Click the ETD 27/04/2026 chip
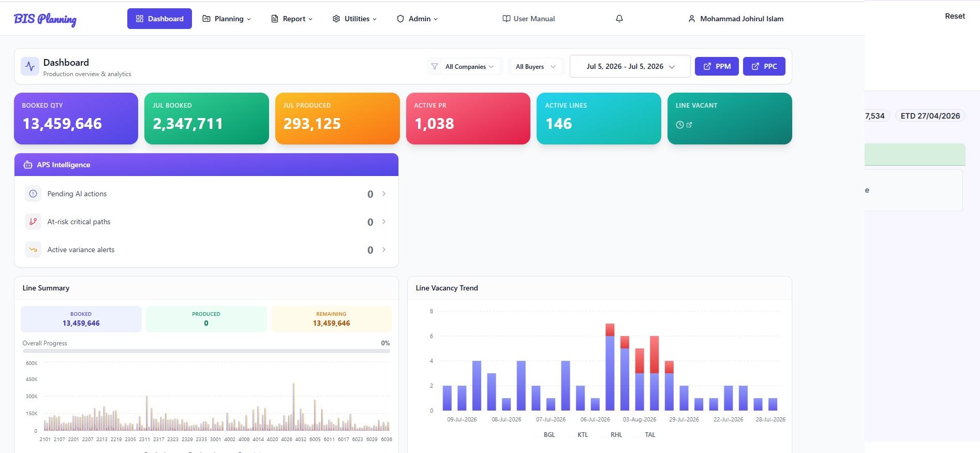Screen dimensions: 980x453 click(930, 116)
